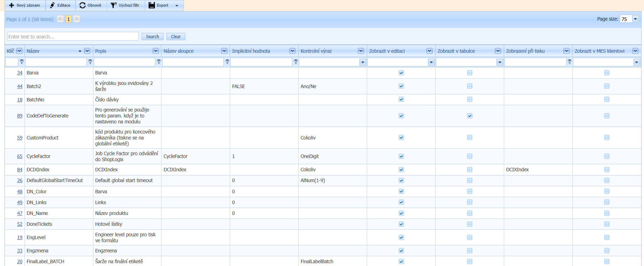Open the Page size dropdown

tap(635, 19)
